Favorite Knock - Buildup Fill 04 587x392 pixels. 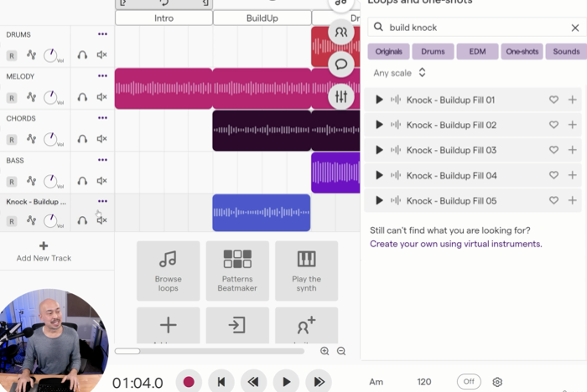[x=553, y=175]
